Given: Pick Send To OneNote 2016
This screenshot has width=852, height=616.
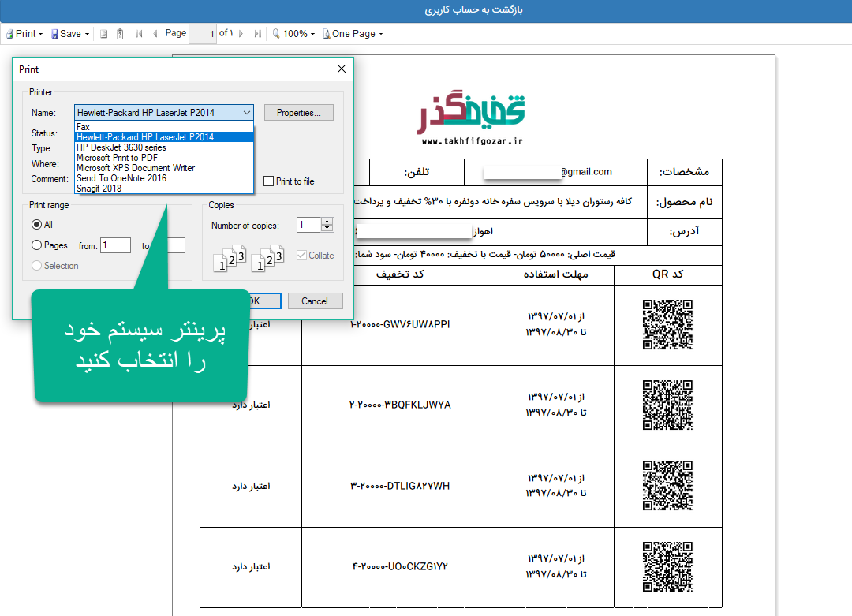Looking at the screenshot, I should pos(164,178).
